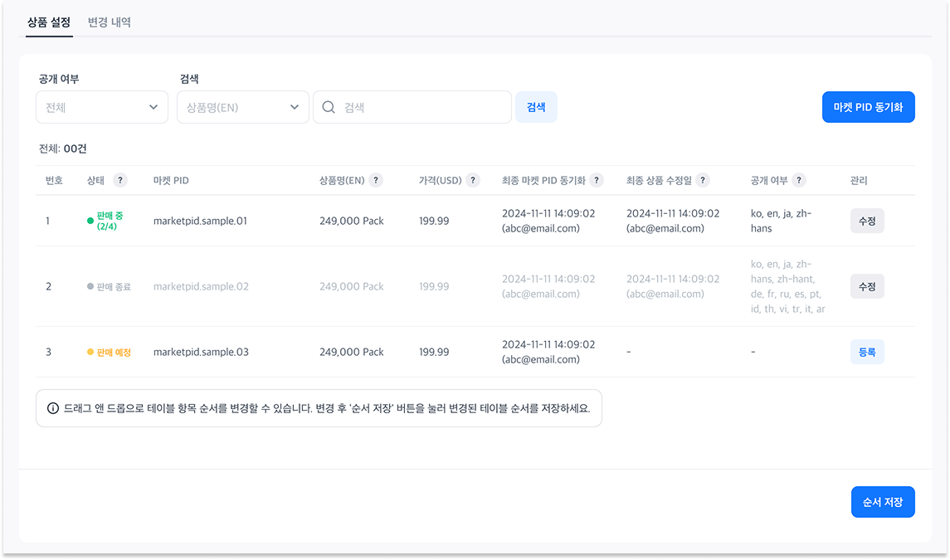Click the magnifier icon in search field

329,107
